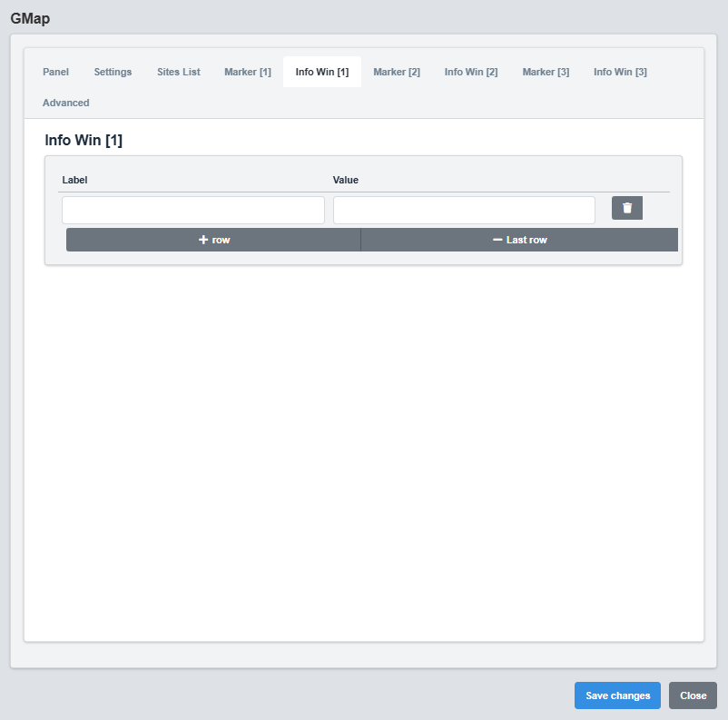728x720 pixels.
Task: Select the Marker [1] tab
Action: pyautogui.click(x=247, y=72)
